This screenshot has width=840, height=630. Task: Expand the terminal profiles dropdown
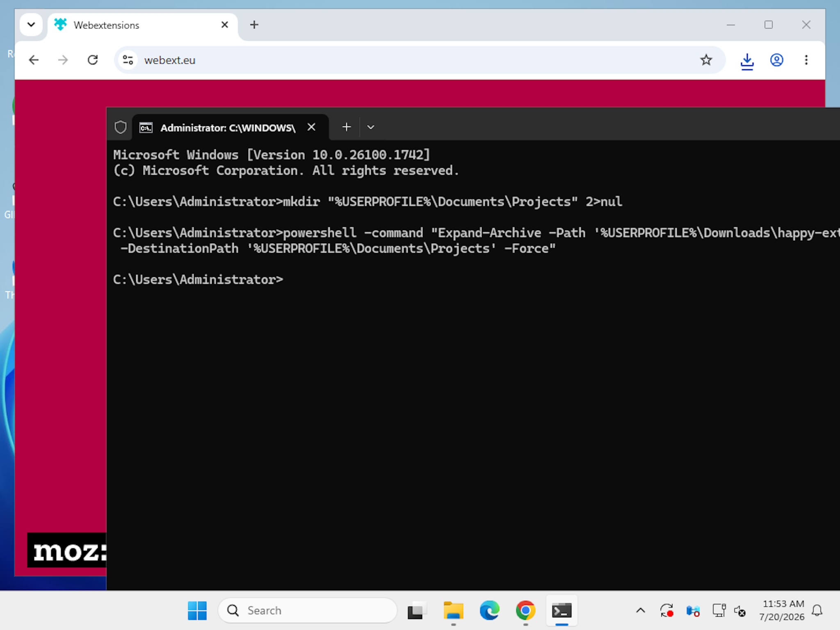click(x=371, y=127)
